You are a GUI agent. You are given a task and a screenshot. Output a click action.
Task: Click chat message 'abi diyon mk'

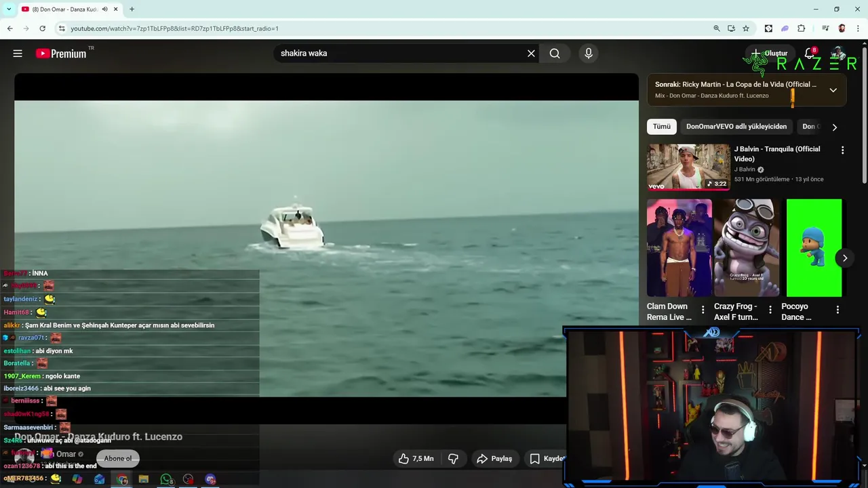click(54, 351)
